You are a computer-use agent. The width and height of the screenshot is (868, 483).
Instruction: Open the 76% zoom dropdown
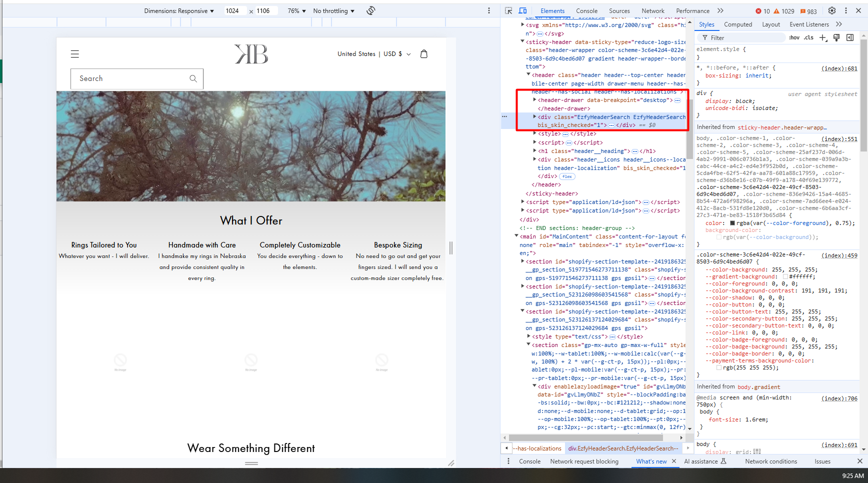[296, 11]
